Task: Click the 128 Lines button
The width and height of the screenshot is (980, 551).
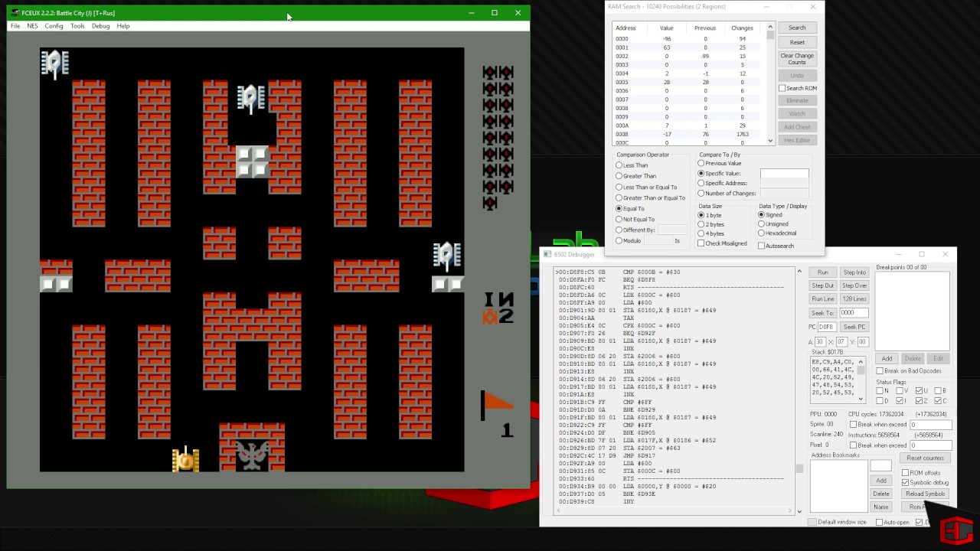Action: pyautogui.click(x=854, y=298)
